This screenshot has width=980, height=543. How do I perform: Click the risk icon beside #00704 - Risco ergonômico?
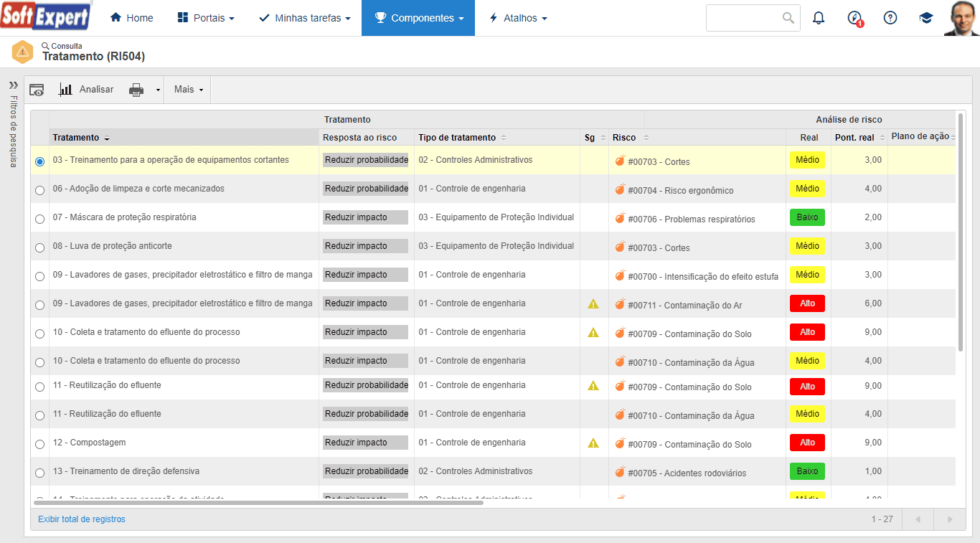(620, 189)
